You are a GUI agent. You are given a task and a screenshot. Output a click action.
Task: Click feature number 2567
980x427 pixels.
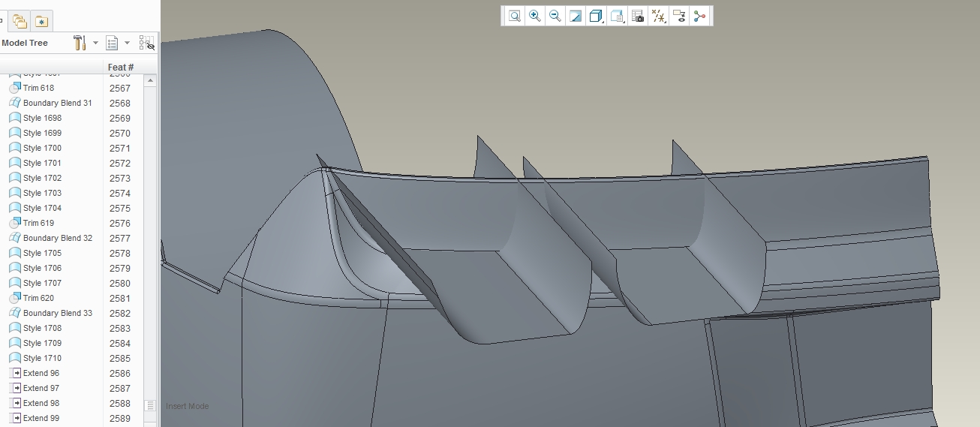120,89
